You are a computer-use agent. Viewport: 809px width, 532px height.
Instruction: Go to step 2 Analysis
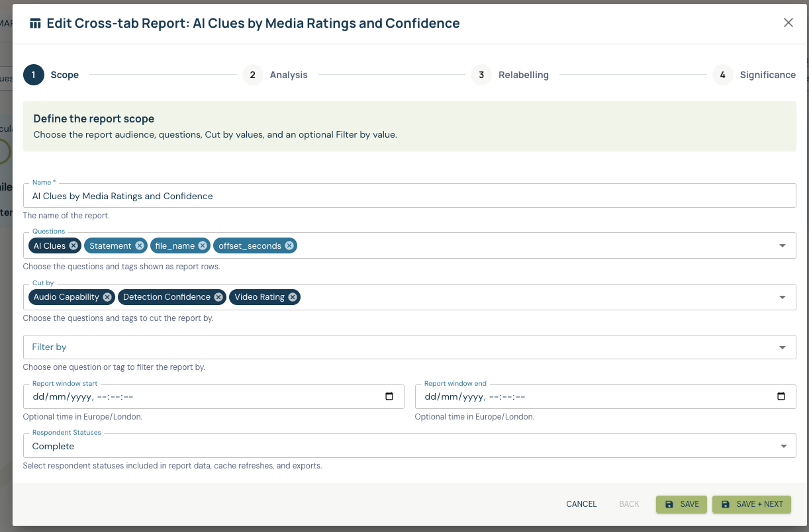[275, 75]
